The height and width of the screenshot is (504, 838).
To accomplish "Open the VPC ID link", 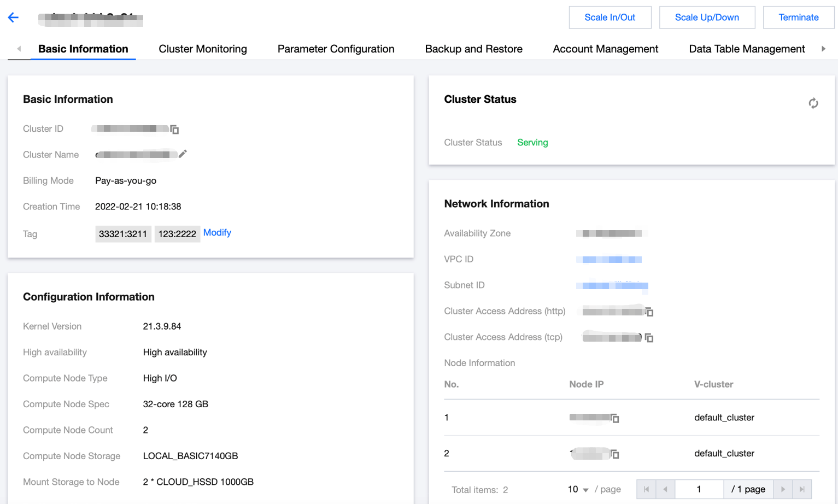I will pyautogui.click(x=609, y=260).
